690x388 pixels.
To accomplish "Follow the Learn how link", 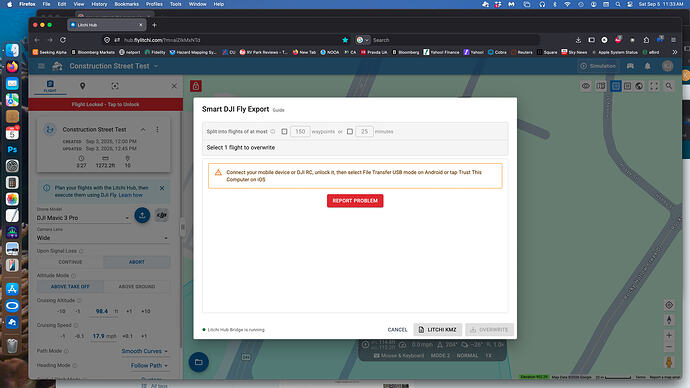I will [x=131, y=195].
